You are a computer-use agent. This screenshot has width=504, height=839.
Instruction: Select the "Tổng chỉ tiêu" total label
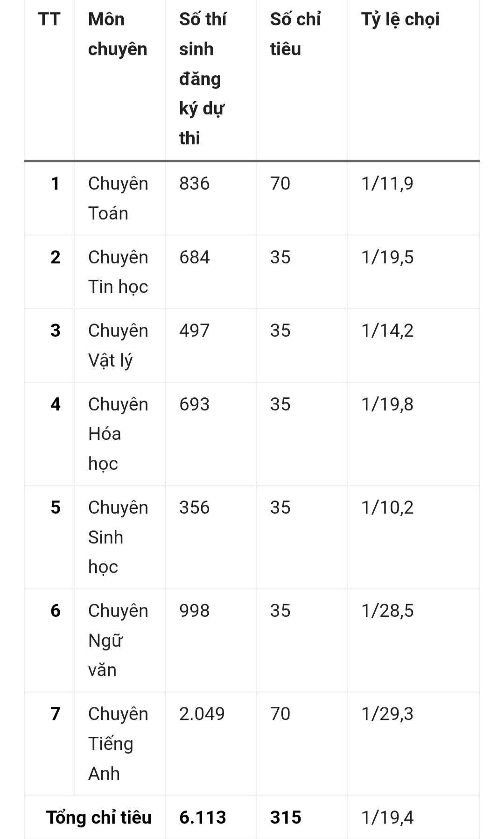click(x=99, y=818)
